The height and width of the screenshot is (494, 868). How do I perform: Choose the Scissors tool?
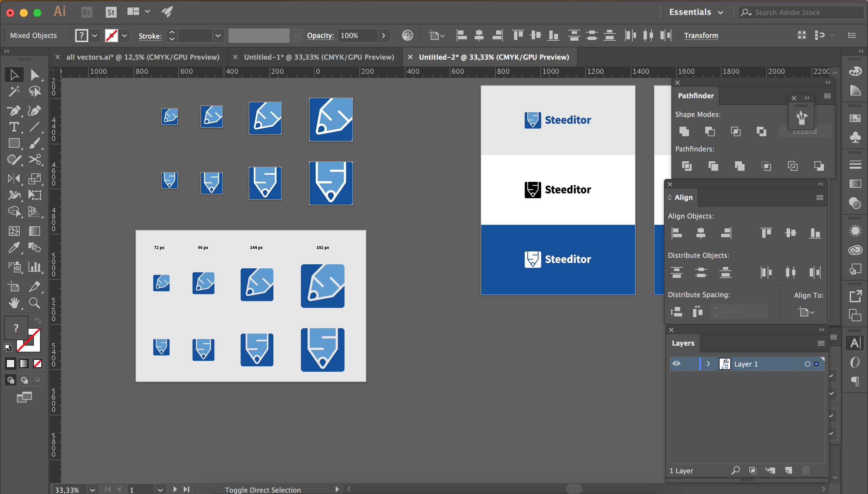pyautogui.click(x=35, y=160)
